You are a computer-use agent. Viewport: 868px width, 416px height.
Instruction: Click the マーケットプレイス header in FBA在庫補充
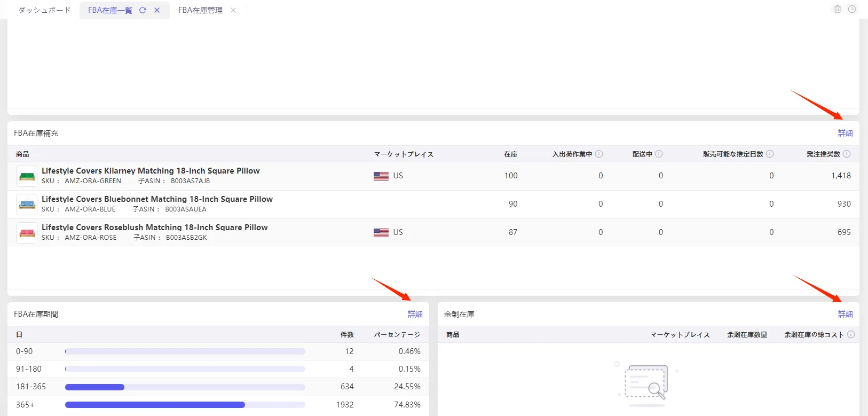click(404, 154)
